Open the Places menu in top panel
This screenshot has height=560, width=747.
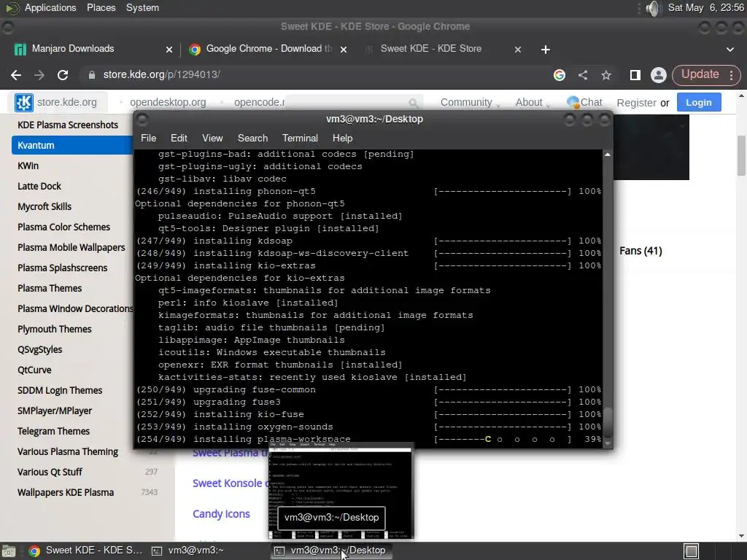[101, 7]
